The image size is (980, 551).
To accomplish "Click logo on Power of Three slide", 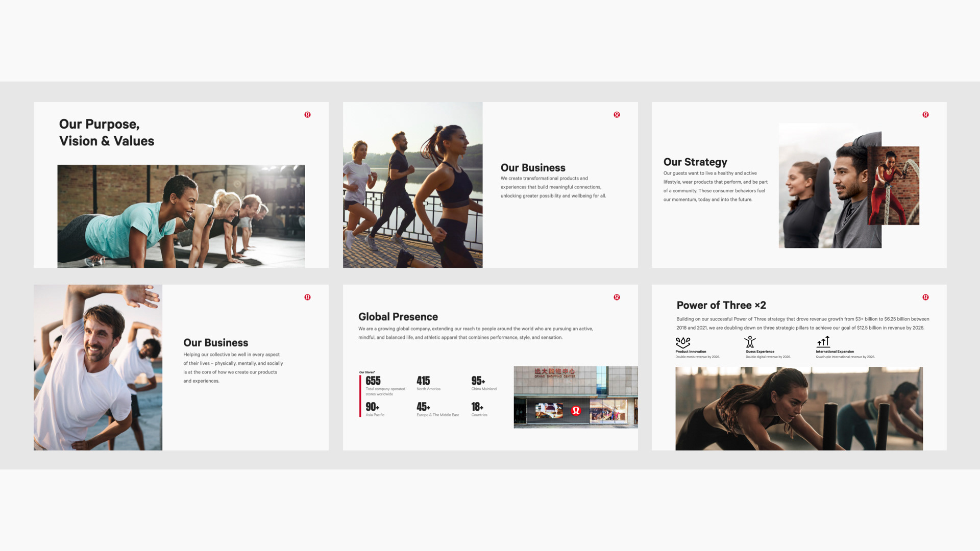I will coord(925,297).
